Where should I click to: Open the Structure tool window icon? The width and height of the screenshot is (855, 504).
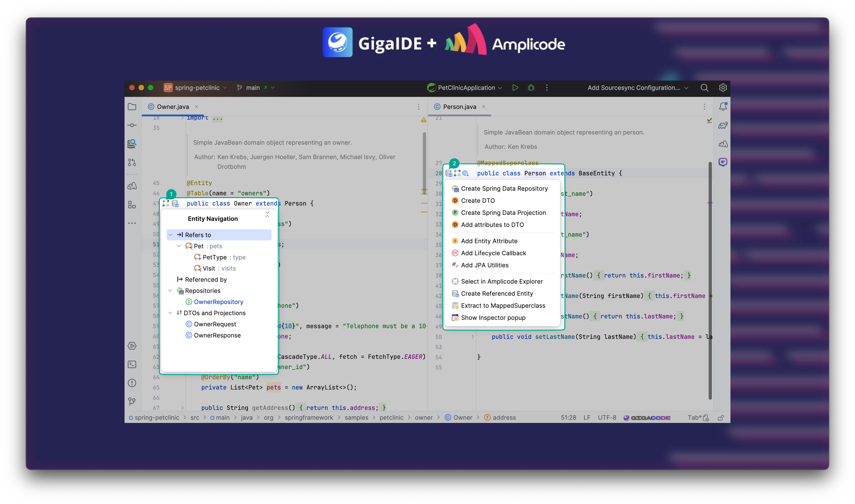[132, 205]
